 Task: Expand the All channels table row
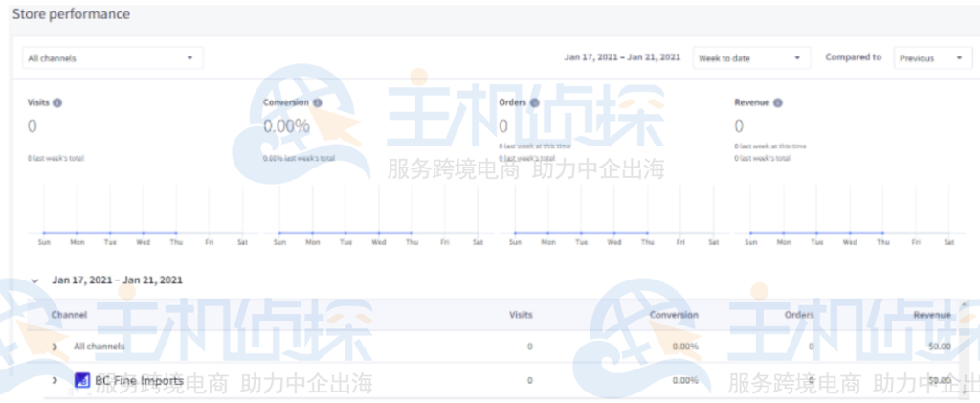point(55,346)
